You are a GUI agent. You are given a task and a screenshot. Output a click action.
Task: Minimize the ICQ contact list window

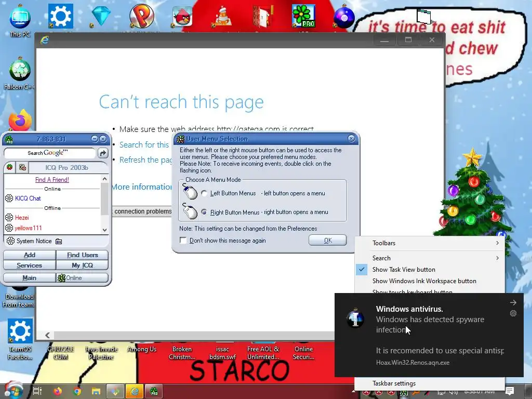click(x=95, y=139)
